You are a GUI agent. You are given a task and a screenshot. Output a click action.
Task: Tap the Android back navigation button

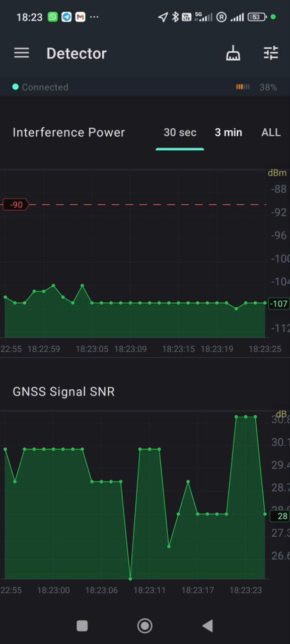tap(207, 626)
